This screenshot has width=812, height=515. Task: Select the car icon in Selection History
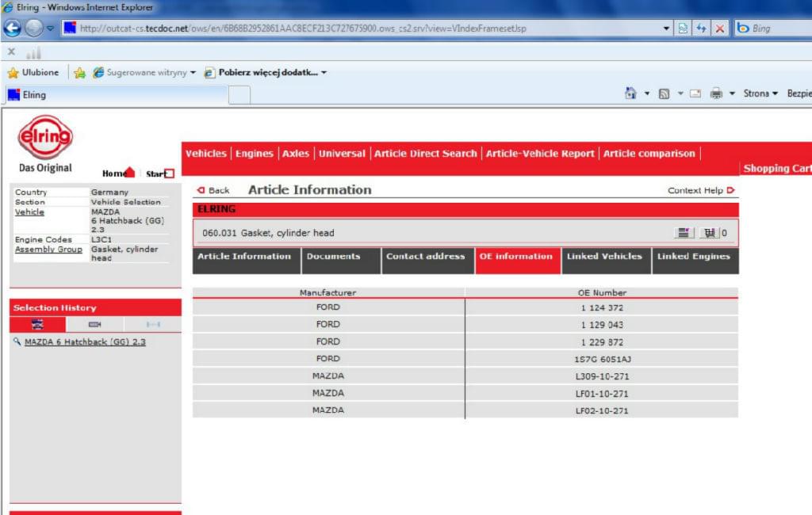click(37, 325)
